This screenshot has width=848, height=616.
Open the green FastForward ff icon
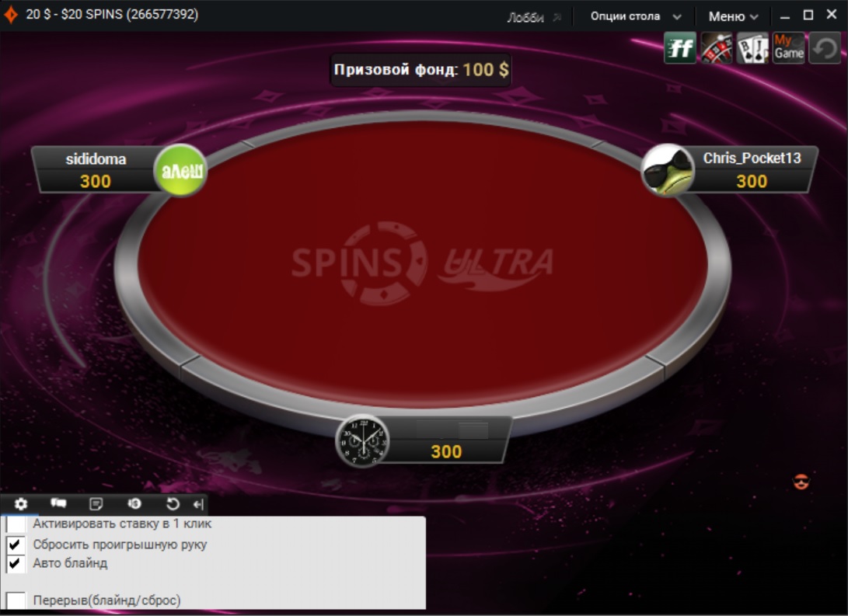680,48
